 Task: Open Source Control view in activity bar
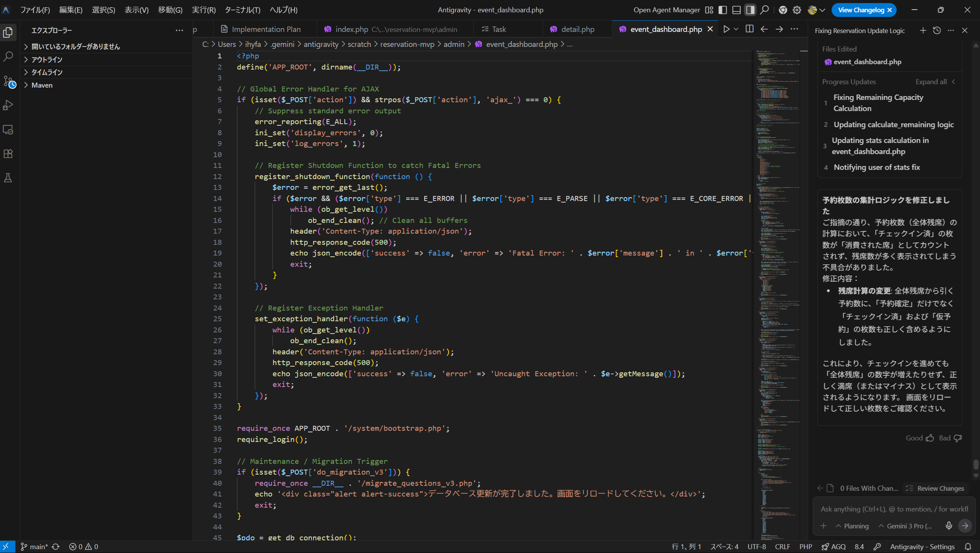point(8,81)
